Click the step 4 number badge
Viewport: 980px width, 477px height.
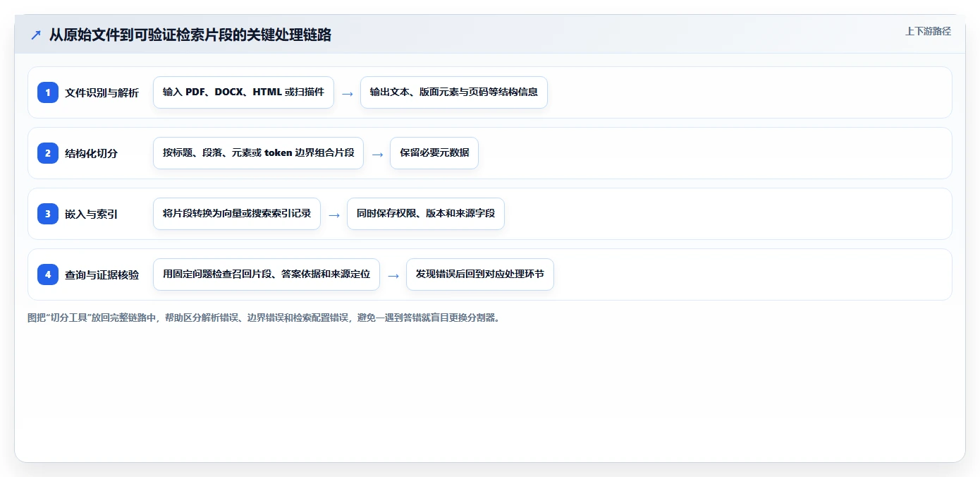[48, 274]
